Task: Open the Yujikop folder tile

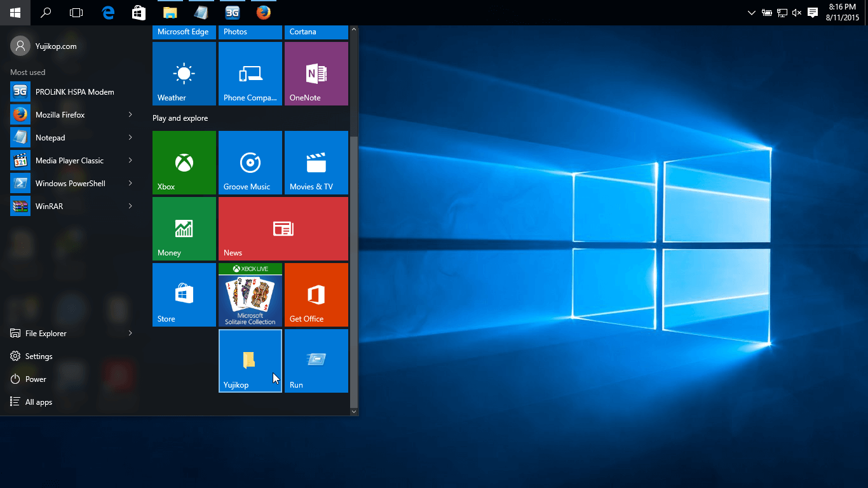Action: (250, 361)
